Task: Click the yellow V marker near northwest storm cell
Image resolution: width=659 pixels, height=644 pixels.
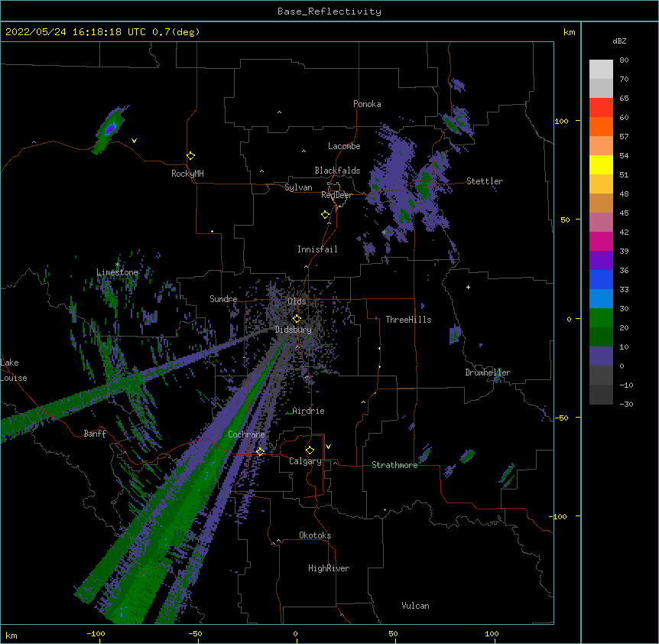Action: 134,141
